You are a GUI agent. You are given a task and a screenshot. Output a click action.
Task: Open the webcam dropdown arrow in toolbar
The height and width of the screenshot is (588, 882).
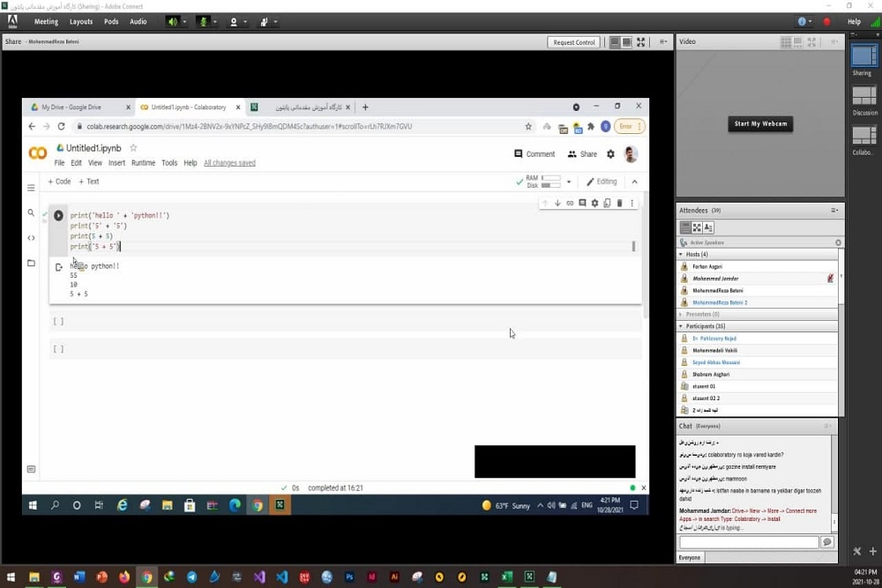pos(244,21)
